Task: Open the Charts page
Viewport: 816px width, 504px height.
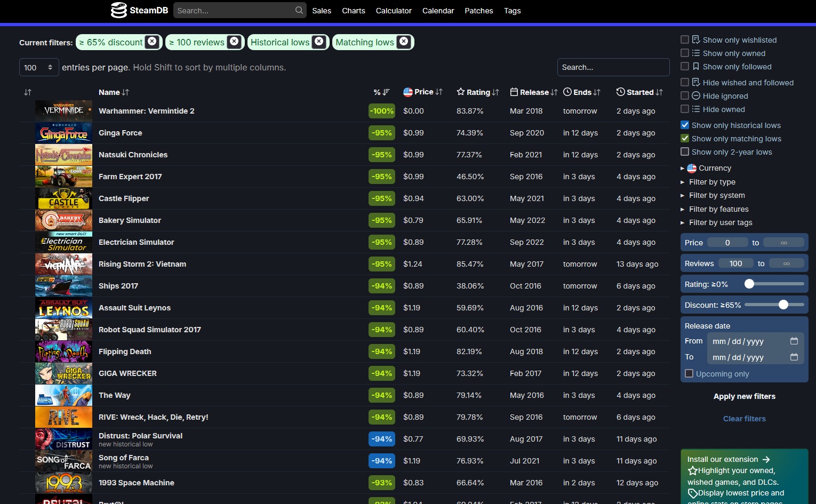Action: [x=354, y=11]
